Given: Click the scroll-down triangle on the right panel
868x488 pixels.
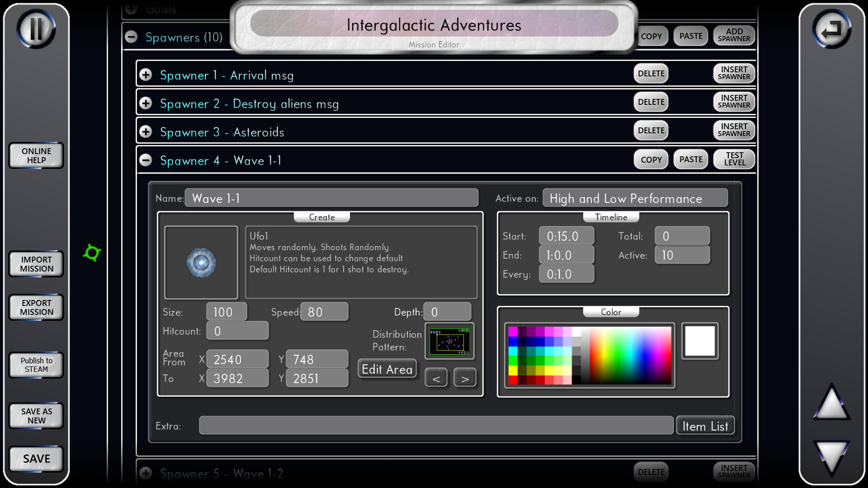Looking at the screenshot, I should coord(832,456).
